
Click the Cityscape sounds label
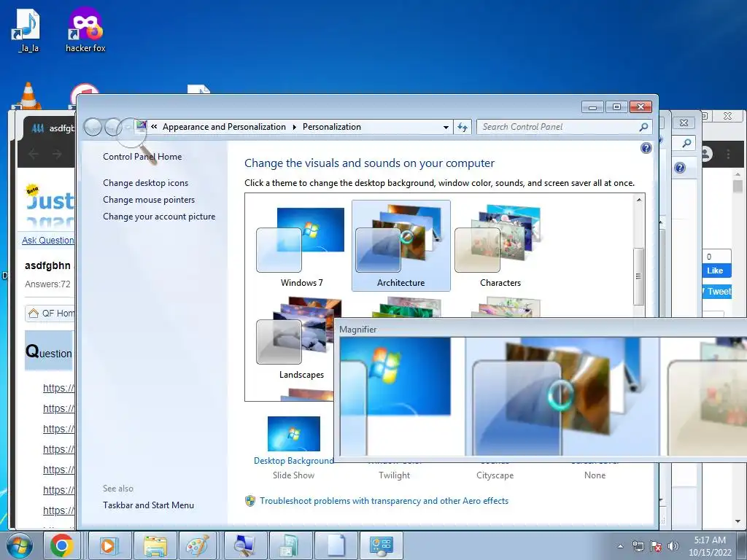tap(495, 475)
